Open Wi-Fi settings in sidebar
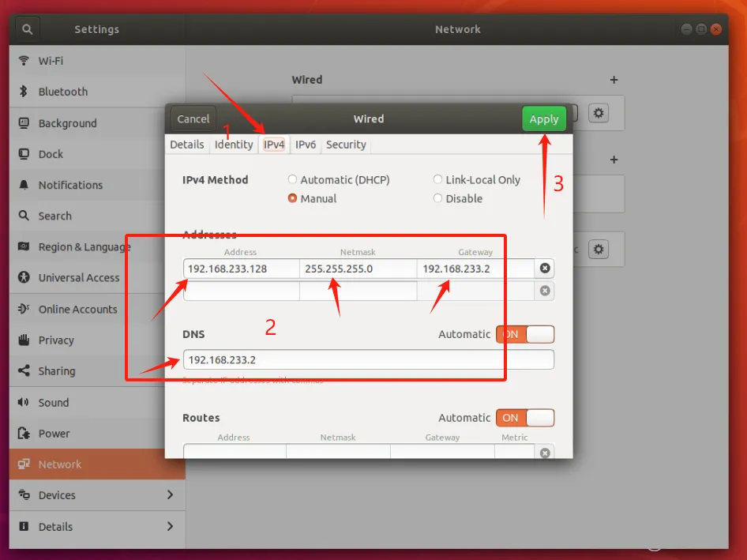The image size is (747, 560). (x=96, y=61)
